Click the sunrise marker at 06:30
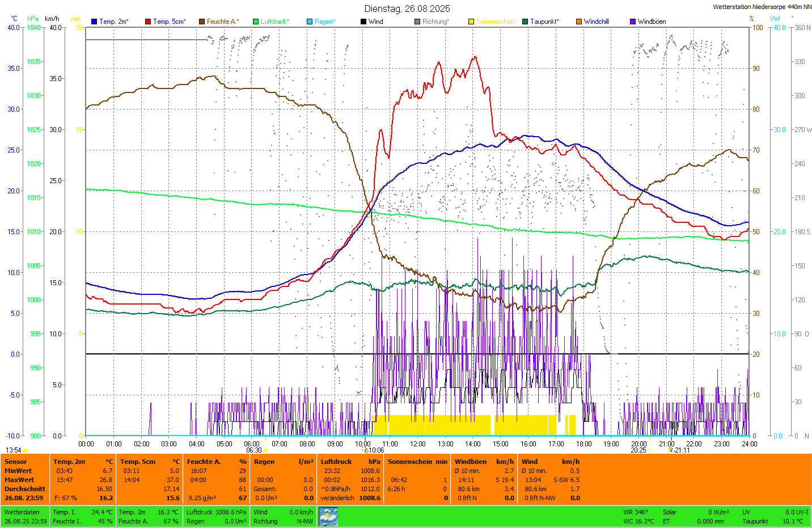This screenshot has width=812, height=528. pos(265,450)
